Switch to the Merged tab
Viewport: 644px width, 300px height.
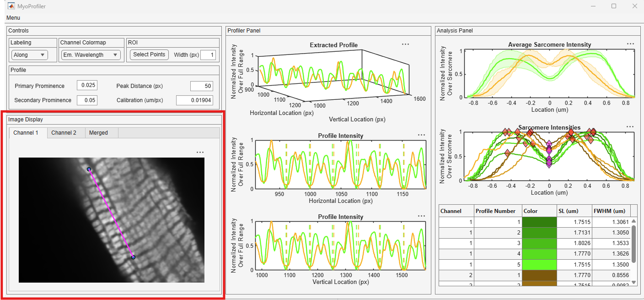coord(98,133)
